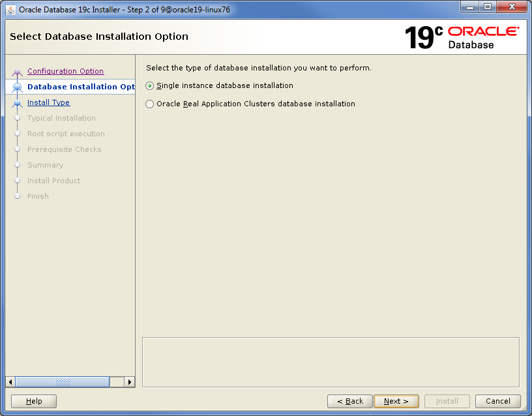Click the empty message area at bottom
Screen dimensions: 532x416
tap(331, 362)
